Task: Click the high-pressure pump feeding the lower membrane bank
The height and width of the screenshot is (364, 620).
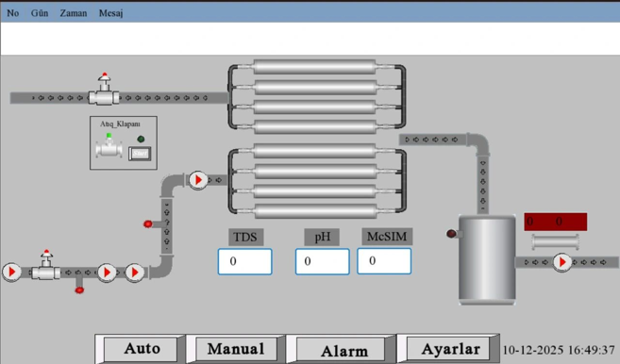Action: coord(198,180)
